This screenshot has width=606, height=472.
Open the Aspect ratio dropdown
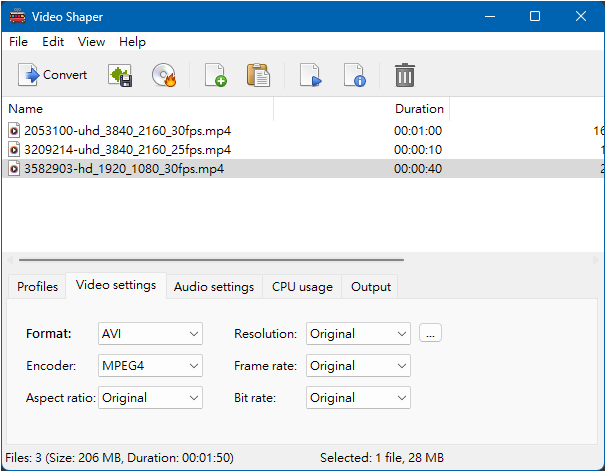coord(150,398)
